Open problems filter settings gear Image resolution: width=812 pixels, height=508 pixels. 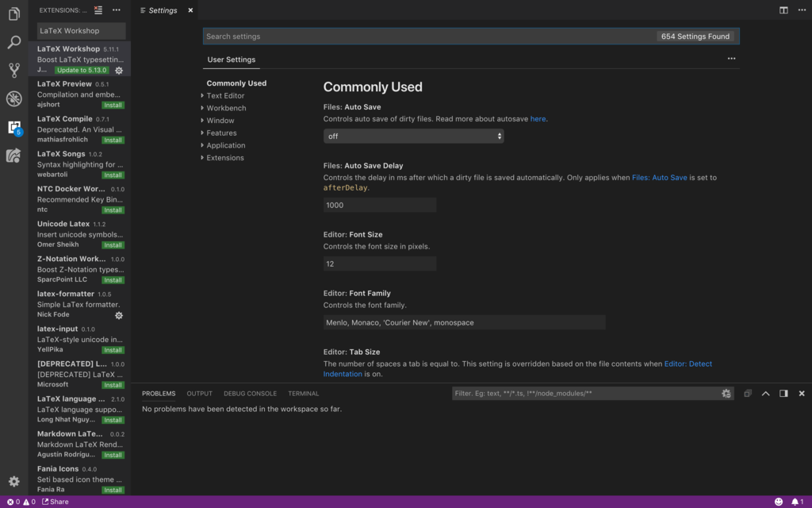tap(726, 394)
